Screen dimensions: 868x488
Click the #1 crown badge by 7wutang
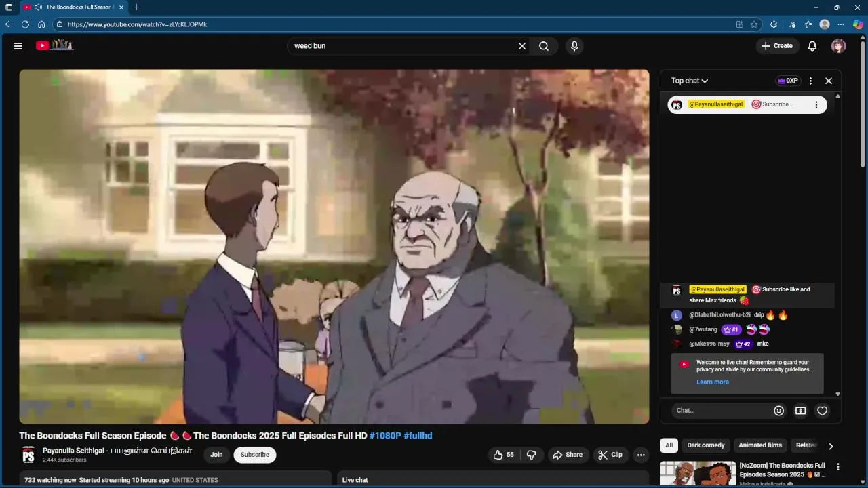coord(731,330)
